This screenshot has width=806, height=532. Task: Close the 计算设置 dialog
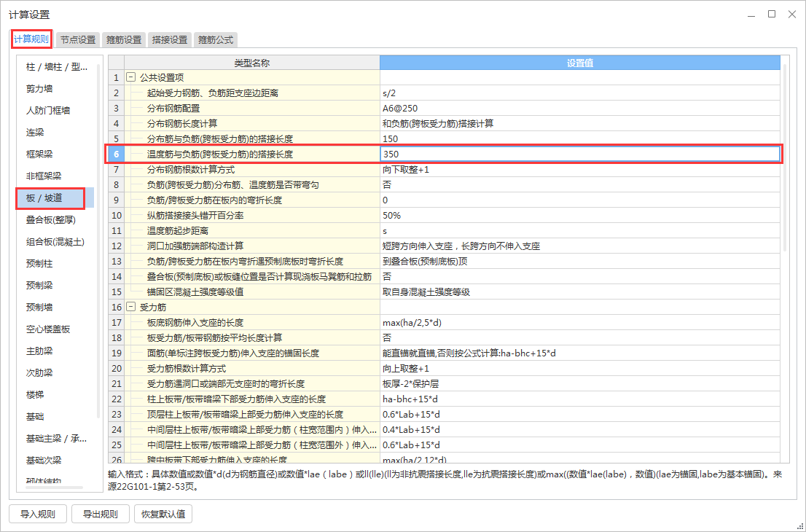(x=792, y=15)
